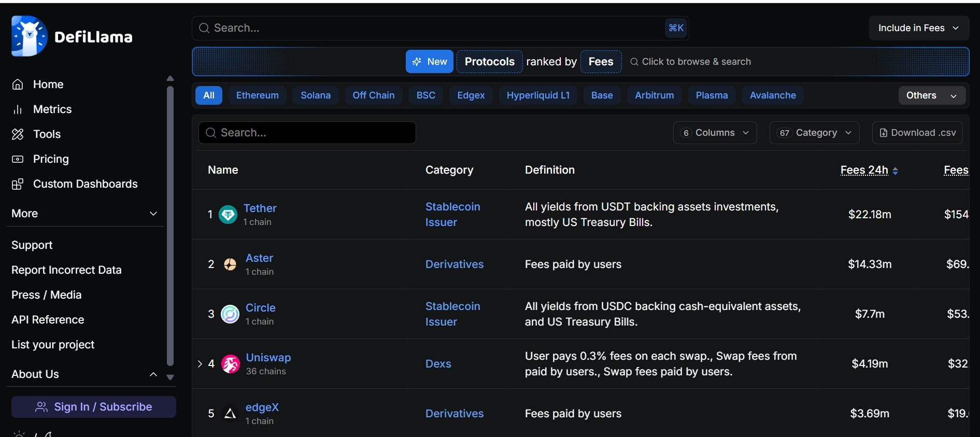Open the Support link
Screen dimensions: 980x437
click(x=32, y=245)
